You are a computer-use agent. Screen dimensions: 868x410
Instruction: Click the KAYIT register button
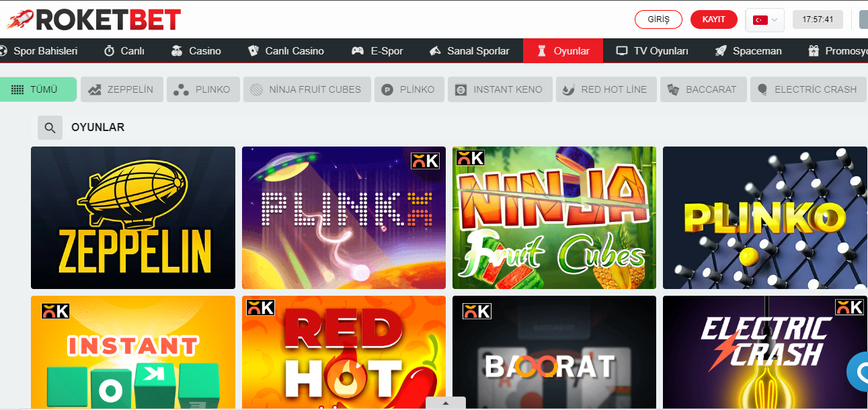[x=713, y=19]
